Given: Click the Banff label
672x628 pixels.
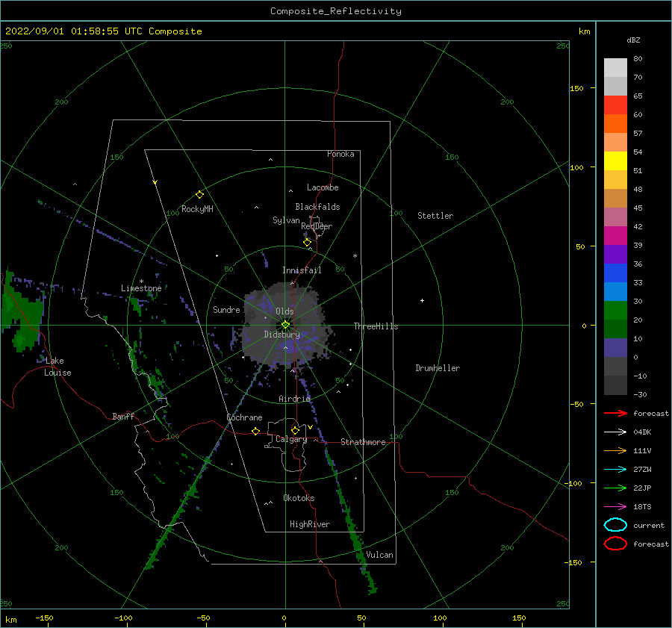Looking at the screenshot, I should pos(123,416).
